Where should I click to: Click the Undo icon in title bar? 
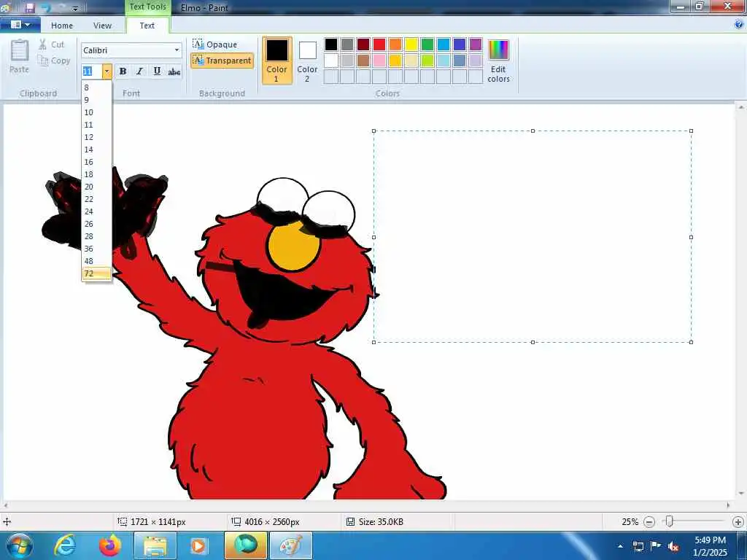coord(46,7)
